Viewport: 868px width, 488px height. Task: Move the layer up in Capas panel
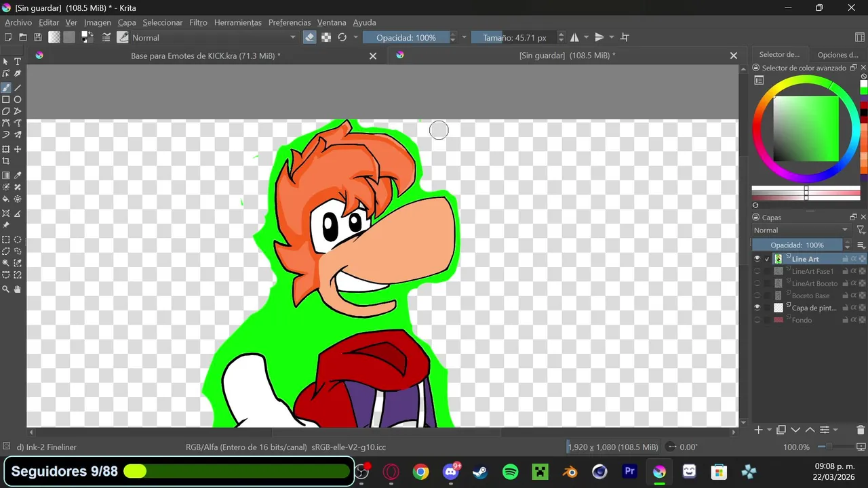coord(810,430)
